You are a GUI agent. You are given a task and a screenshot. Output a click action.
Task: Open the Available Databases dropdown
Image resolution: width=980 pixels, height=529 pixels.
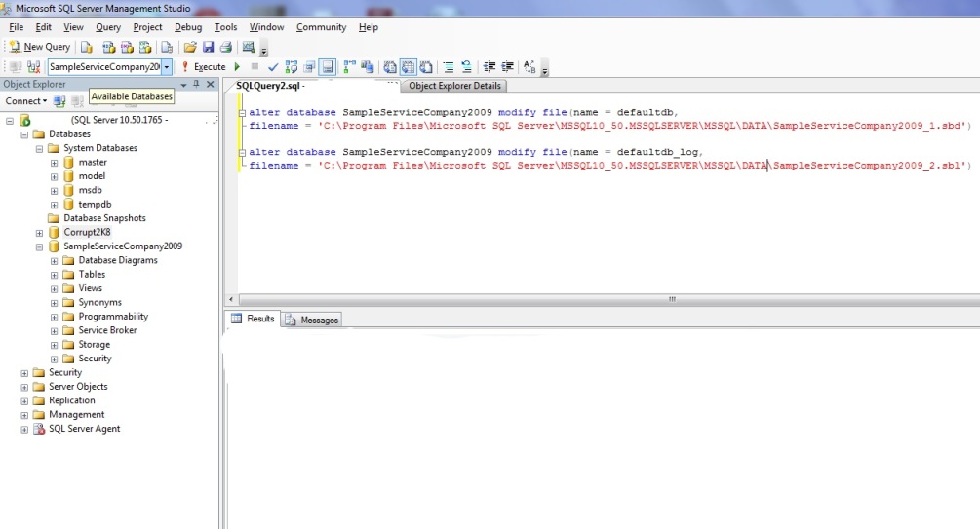(167, 67)
